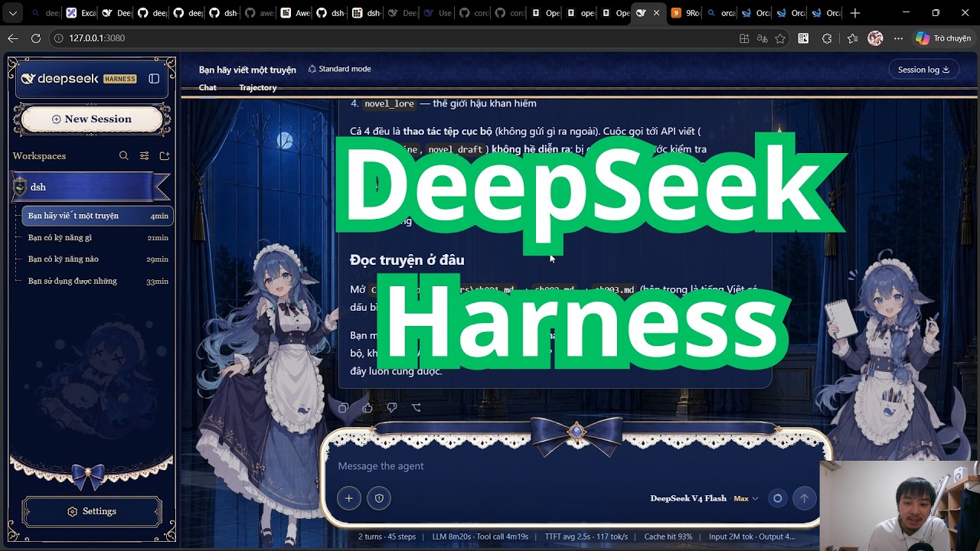Download the Session log
The image size is (980, 551).
click(923, 70)
